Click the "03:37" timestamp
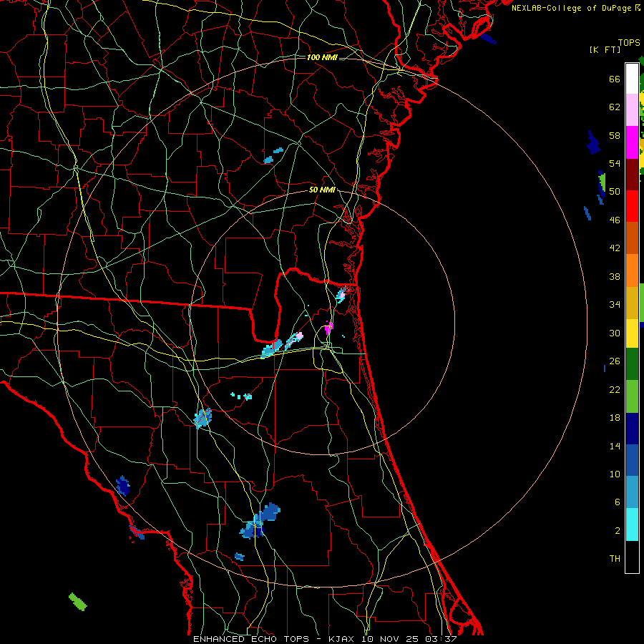The width and height of the screenshot is (644, 644). [x=440, y=639]
